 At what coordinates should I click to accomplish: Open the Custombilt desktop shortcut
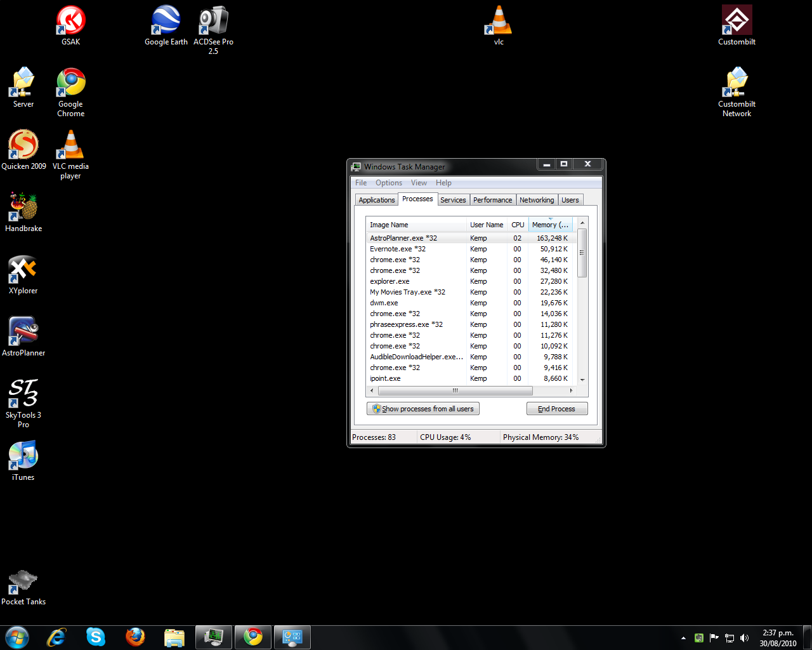(737, 25)
